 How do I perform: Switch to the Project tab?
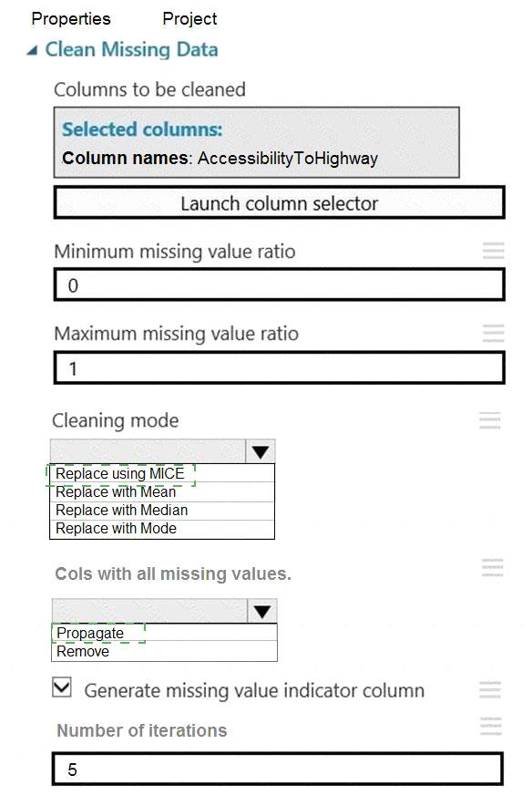tap(189, 18)
